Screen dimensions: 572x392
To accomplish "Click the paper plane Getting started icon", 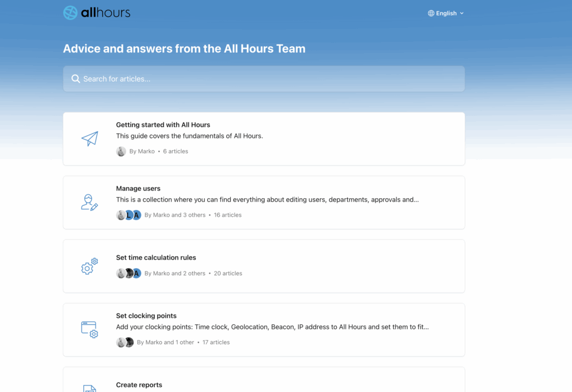I will [x=90, y=138].
